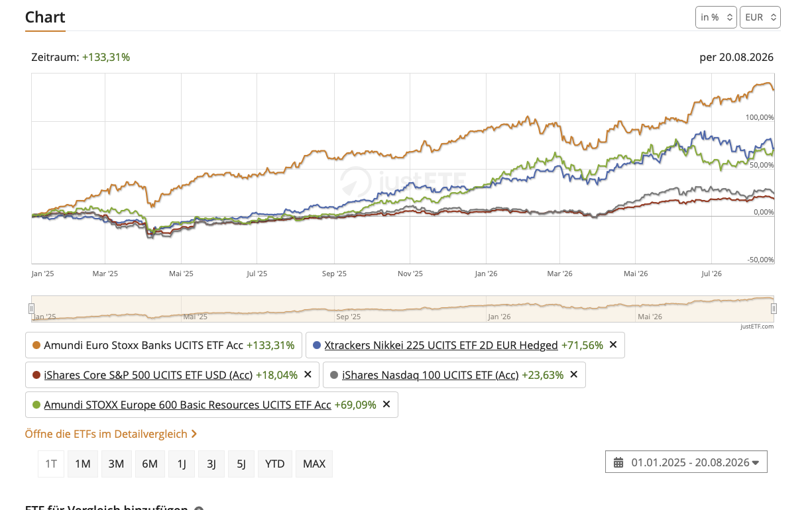Click the calendar icon in date range box
Viewport: 812px width, 510px height.
[618, 462]
